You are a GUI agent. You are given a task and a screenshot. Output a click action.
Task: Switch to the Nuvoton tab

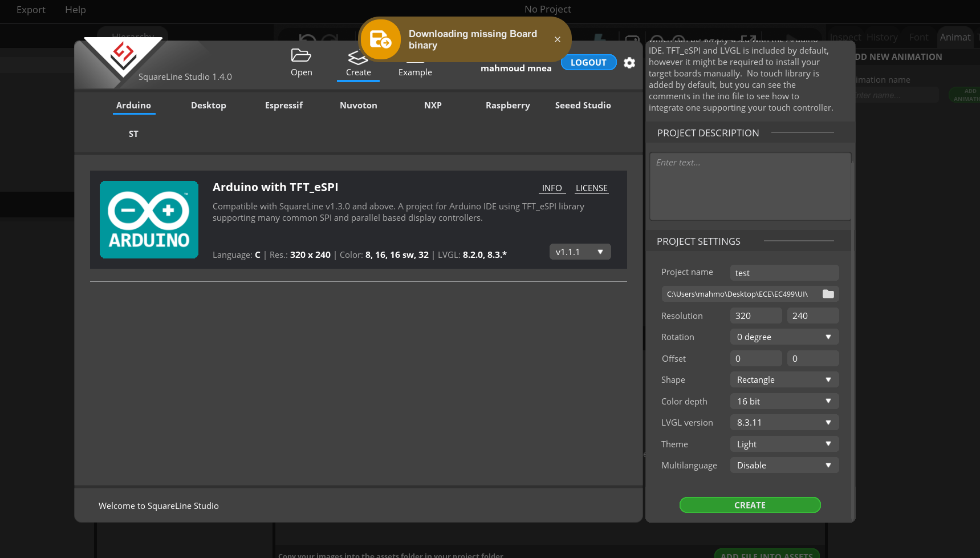coord(359,106)
